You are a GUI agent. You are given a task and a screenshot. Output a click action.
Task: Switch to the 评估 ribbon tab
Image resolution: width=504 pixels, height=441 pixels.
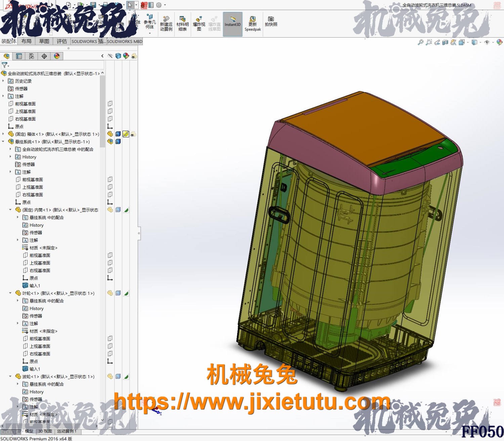[61, 41]
